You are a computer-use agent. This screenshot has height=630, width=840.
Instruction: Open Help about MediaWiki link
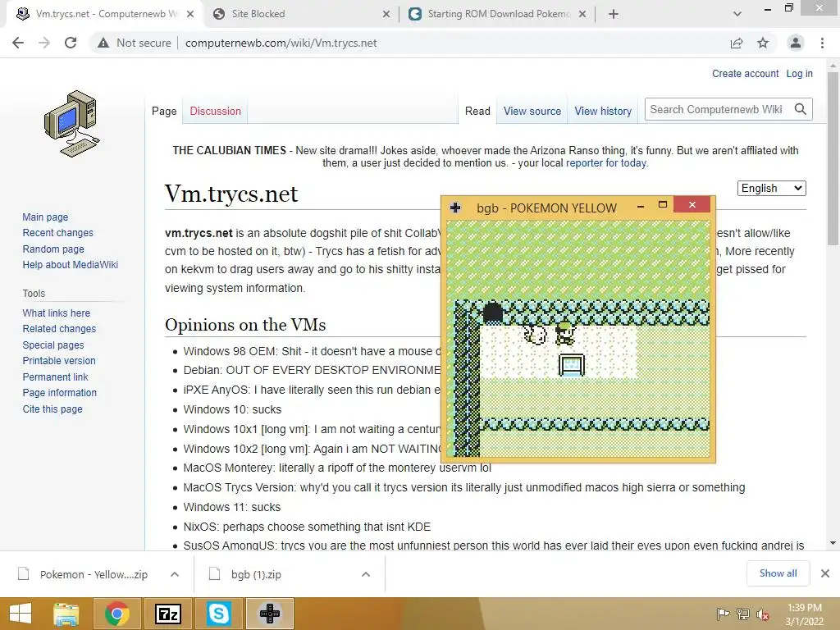coord(71,264)
